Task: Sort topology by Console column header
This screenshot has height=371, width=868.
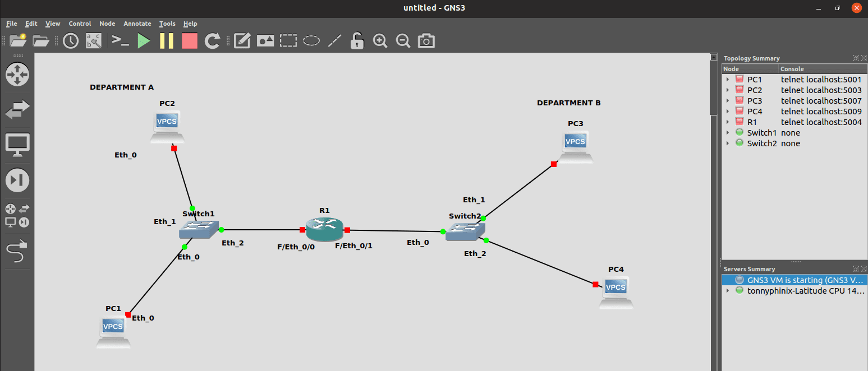Action: (x=822, y=69)
